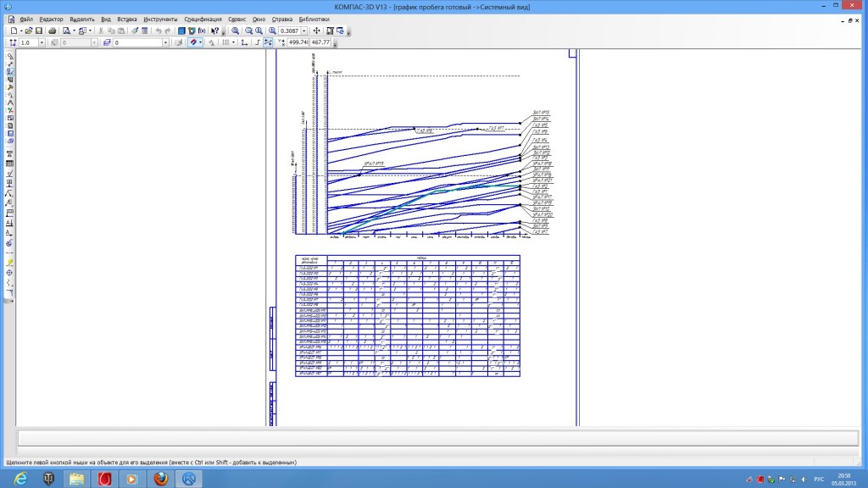This screenshot has width=868, height=488.
Task: Toggle cursor coordinate rounding button
Action: click(268, 42)
